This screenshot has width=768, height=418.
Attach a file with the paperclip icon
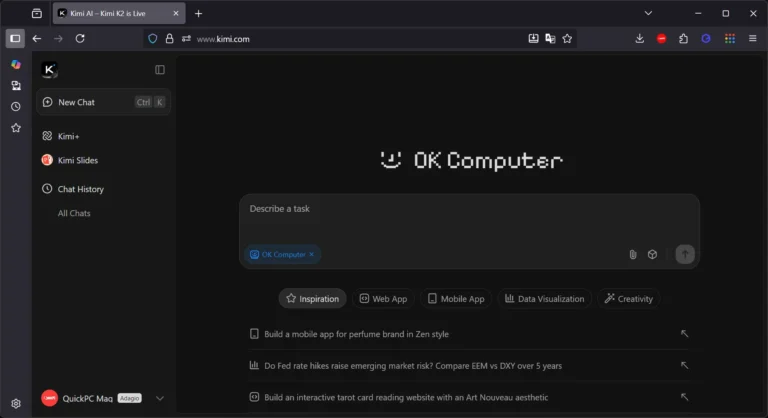coord(633,254)
